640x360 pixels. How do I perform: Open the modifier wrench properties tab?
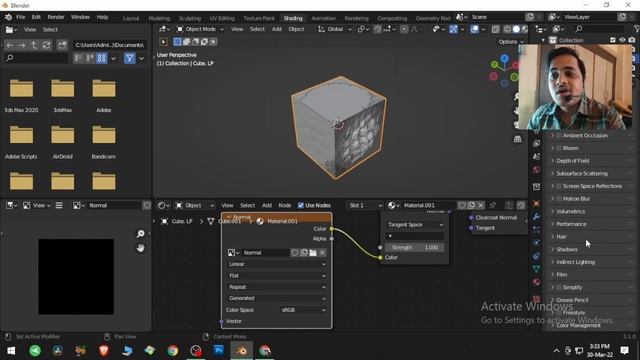click(x=536, y=216)
